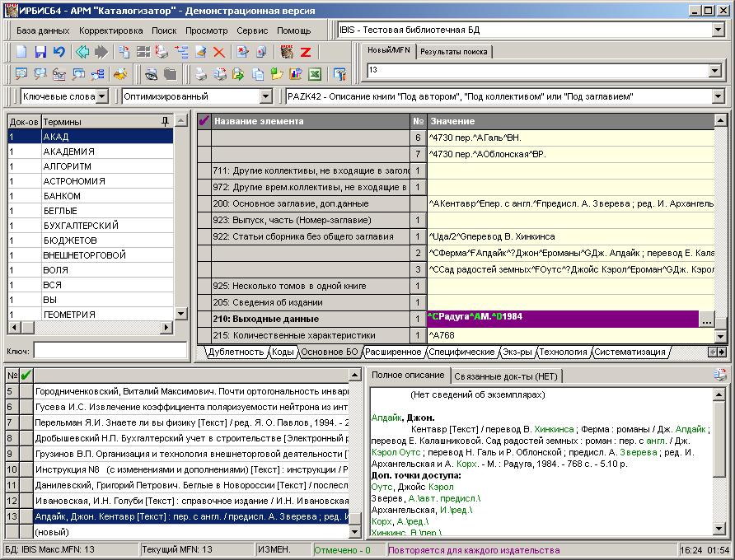Go to previous record with green arrows
735x560 pixels.
click(x=82, y=52)
